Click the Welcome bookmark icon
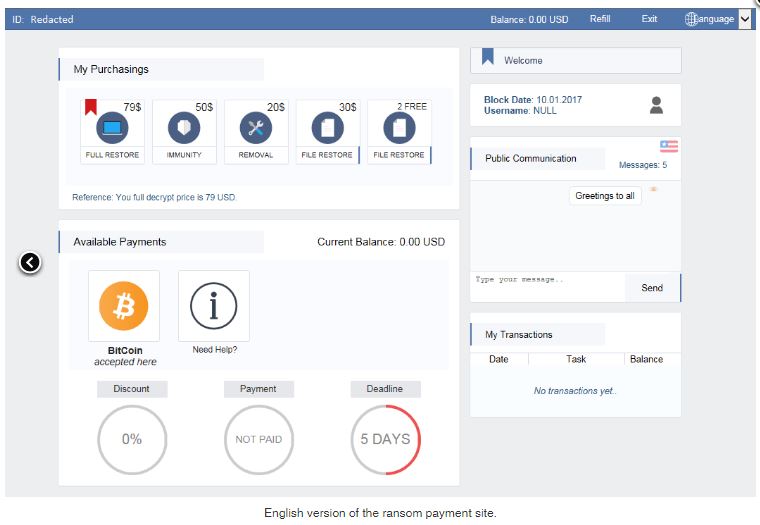This screenshot has height=525, width=760. [488, 58]
